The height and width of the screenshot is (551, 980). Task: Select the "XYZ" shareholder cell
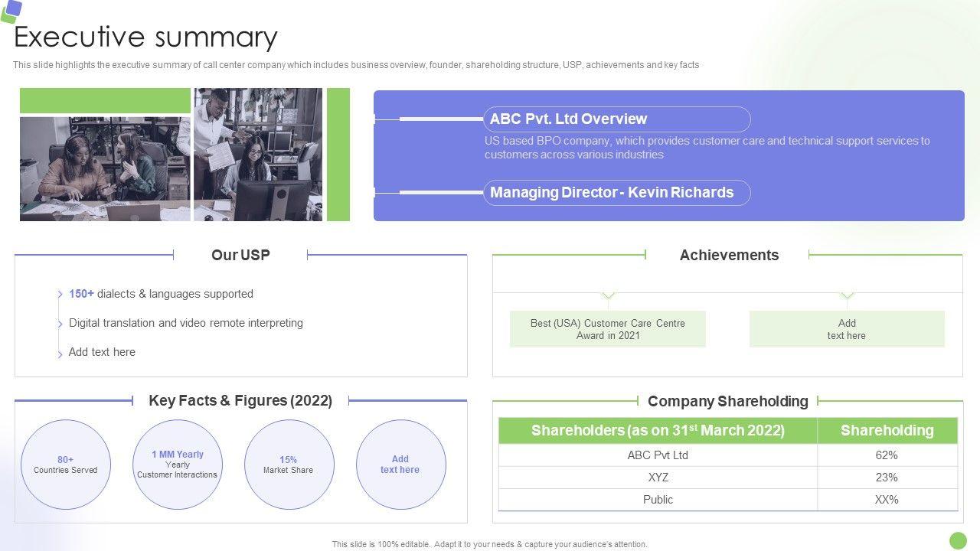[x=658, y=478]
